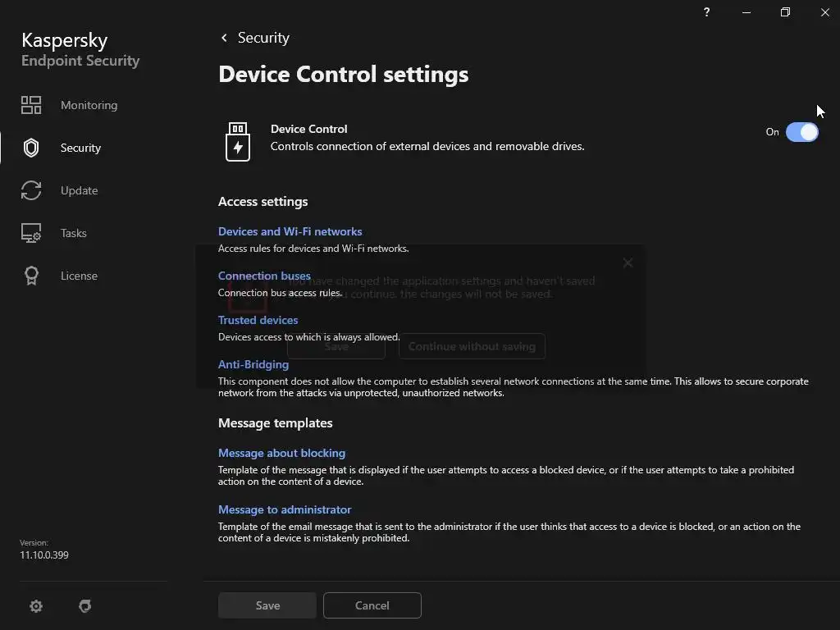
Task: Click the support icon next to the gear
Action: tap(85, 606)
